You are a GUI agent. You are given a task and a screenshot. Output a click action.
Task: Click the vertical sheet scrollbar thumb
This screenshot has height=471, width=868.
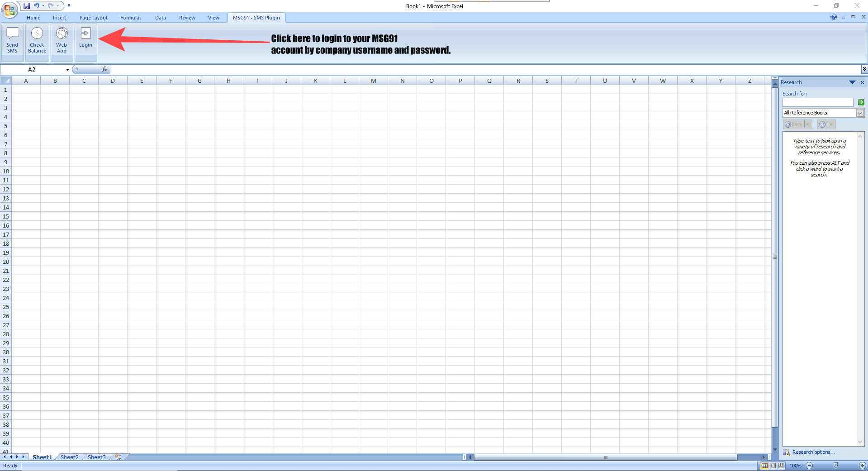pyautogui.click(x=775, y=258)
